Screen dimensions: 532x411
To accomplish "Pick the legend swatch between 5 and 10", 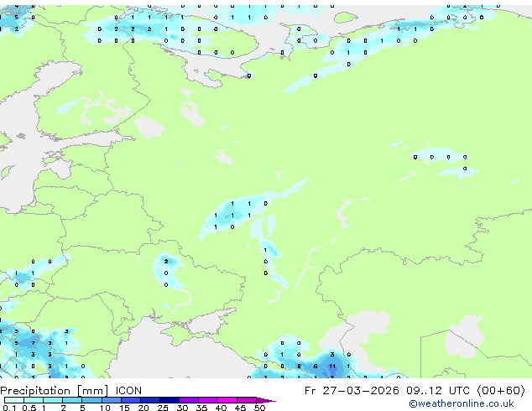I will click(91, 400).
